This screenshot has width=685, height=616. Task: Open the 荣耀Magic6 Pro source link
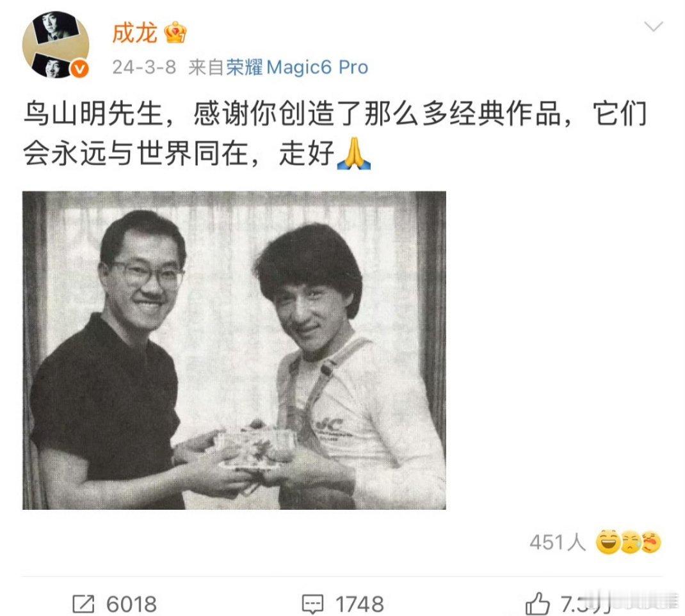pyautogui.click(x=297, y=67)
